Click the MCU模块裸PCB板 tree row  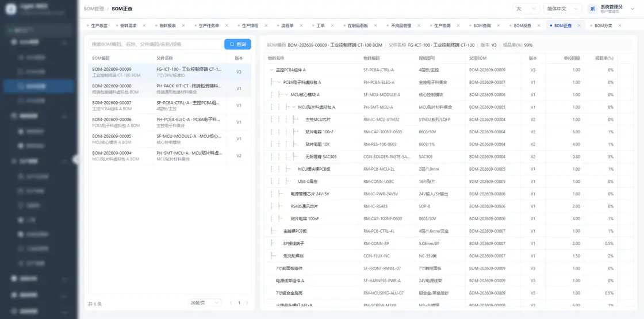[448, 169]
